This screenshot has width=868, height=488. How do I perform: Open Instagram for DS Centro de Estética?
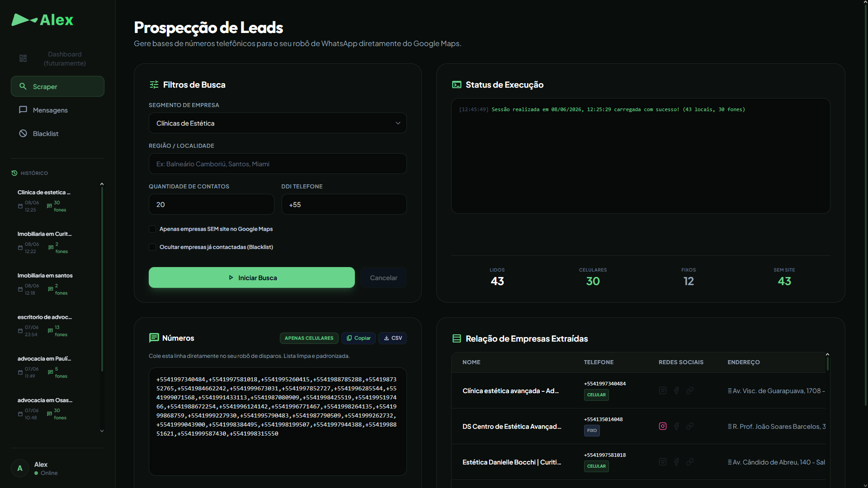(x=663, y=426)
